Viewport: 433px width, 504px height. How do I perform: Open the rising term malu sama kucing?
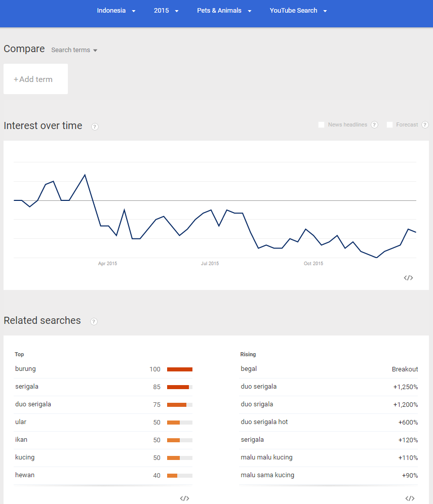point(267,475)
